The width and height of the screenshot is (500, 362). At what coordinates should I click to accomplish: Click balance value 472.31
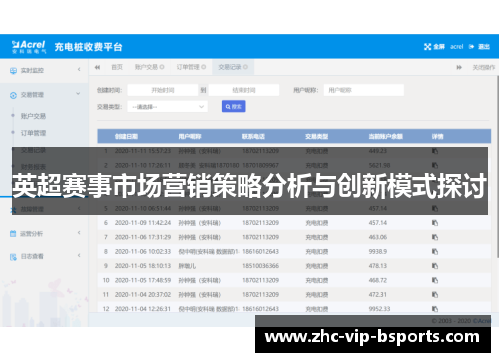coord(378,294)
